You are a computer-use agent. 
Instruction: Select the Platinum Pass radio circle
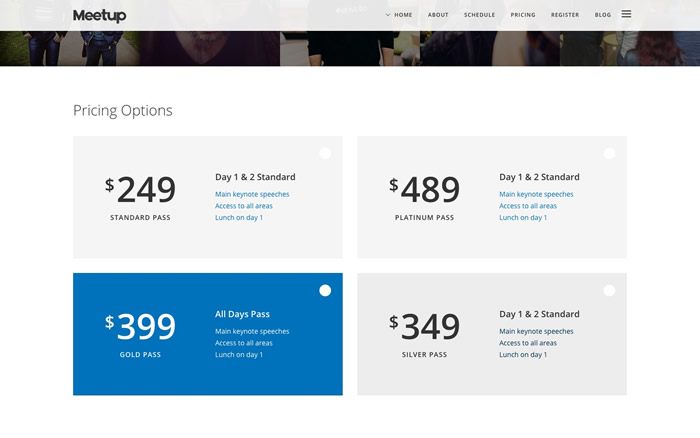click(609, 154)
